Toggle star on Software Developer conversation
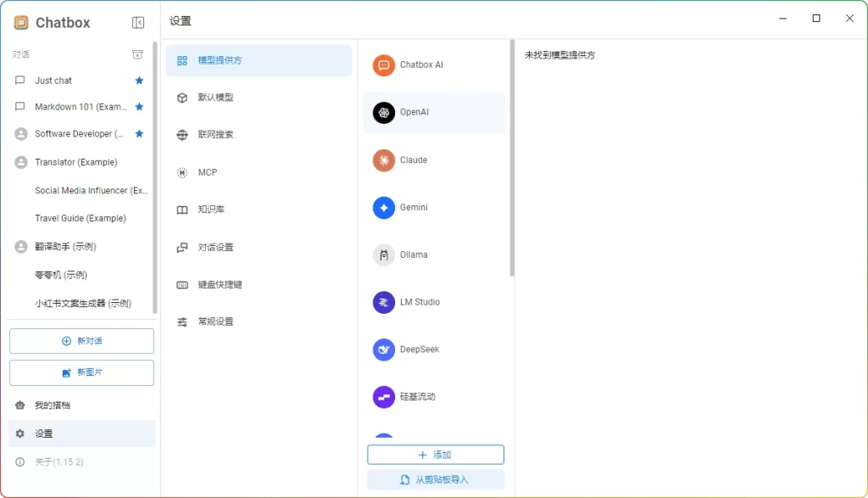The image size is (868, 498). [139, 133]
